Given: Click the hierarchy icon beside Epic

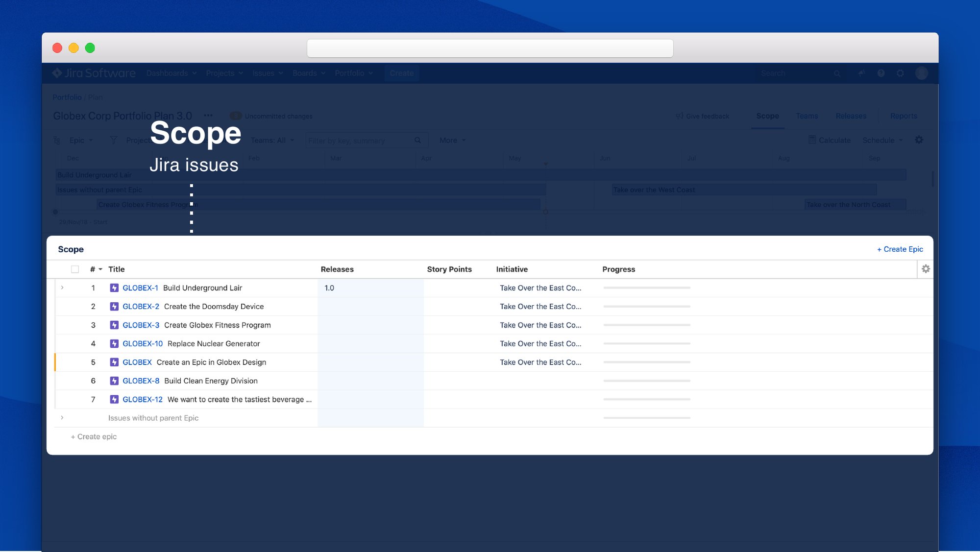Looking at the screenshot, I should click(x=57, y=140).
